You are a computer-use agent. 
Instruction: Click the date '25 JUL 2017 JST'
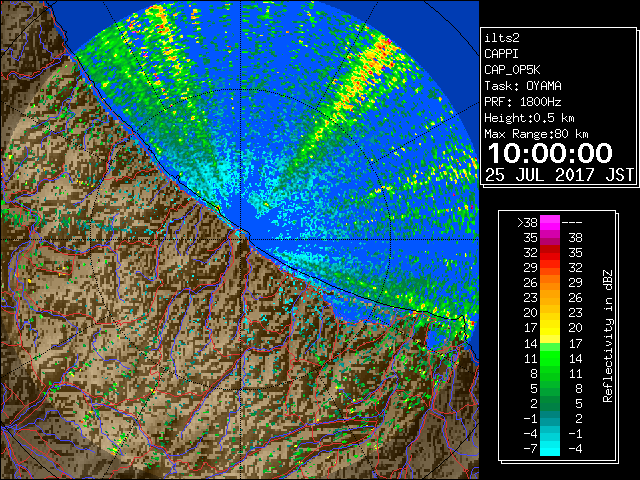click(559, 175)
